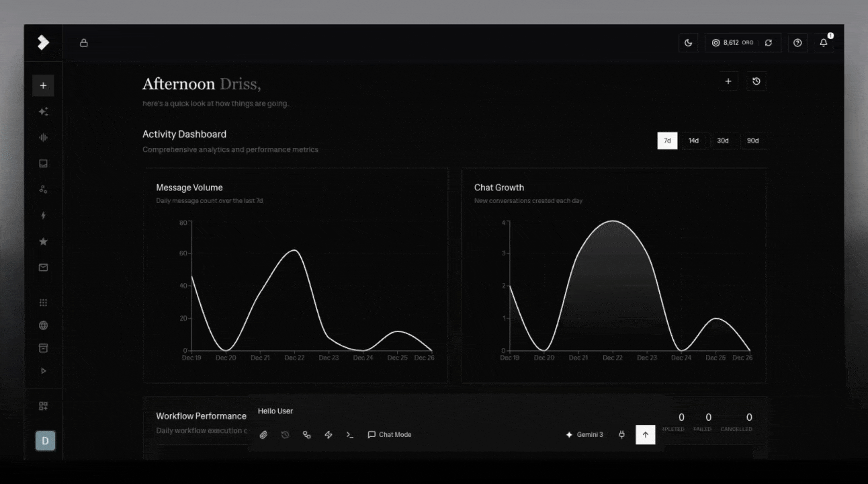This screenshot has height=484, width=868.
Task: Select the 90d time range tab
Action: pyautogui.click(x=752, y=141)
